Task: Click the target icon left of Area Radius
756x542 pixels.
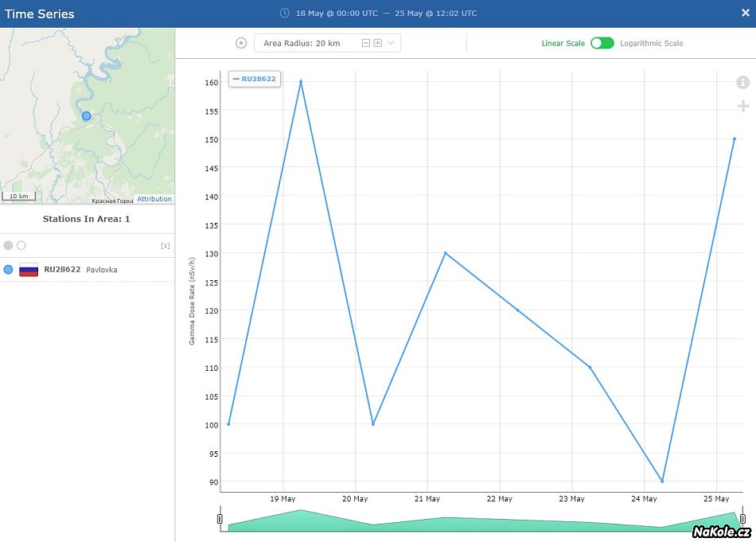Action: pos(241,43)
